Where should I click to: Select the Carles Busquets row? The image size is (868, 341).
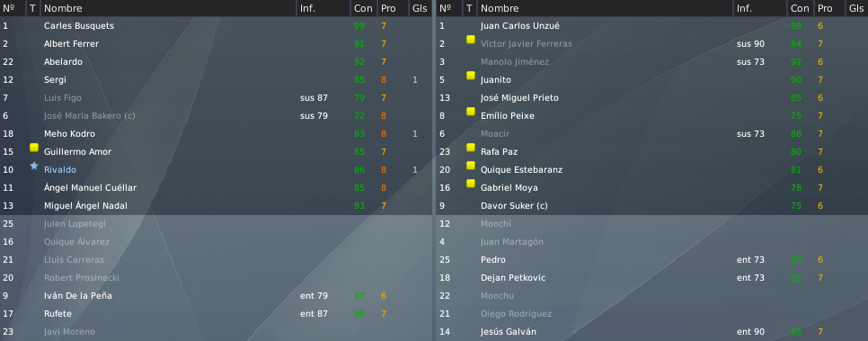[216, 25]
